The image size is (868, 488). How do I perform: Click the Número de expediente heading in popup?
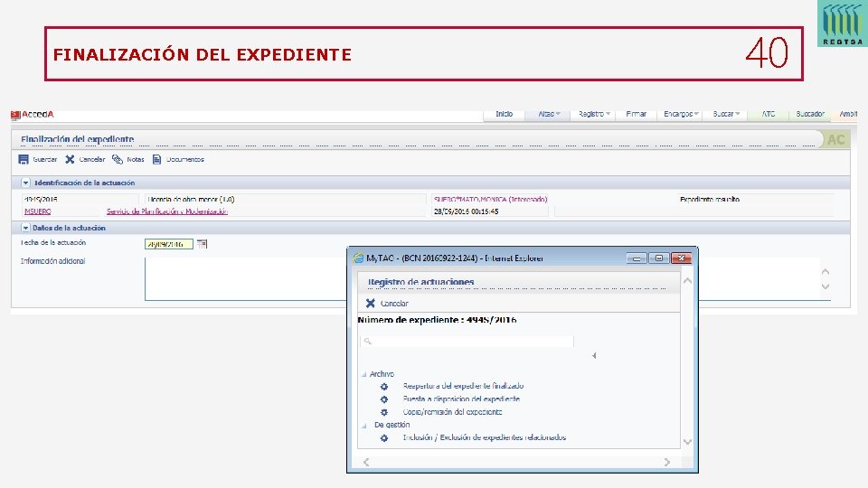pyautogui.click(x=437, y=320)
